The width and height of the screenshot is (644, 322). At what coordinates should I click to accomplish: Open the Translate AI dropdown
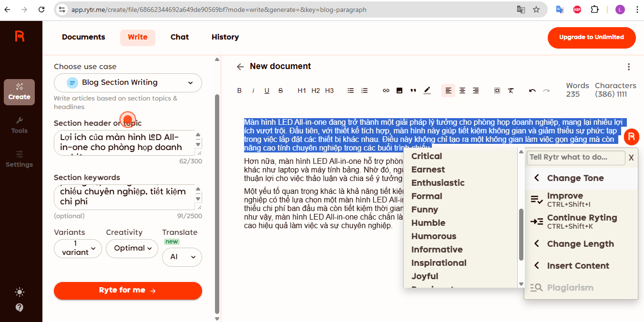pos(182,257)
